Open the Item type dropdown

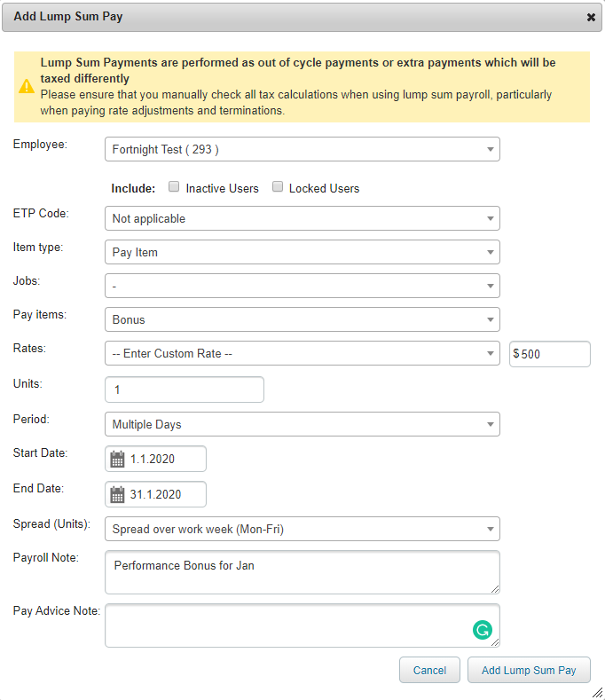point(302,252)
